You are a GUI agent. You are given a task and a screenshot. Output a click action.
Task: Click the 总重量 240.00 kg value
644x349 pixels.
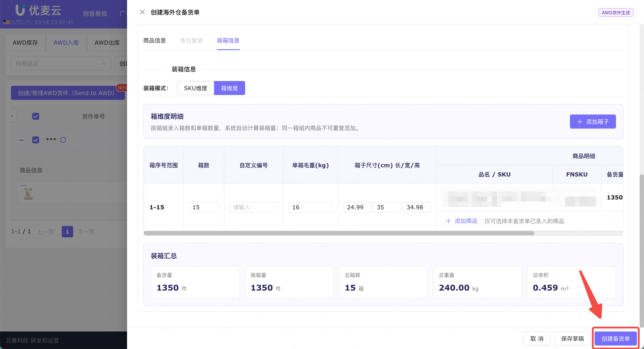(x=458, y=288)
